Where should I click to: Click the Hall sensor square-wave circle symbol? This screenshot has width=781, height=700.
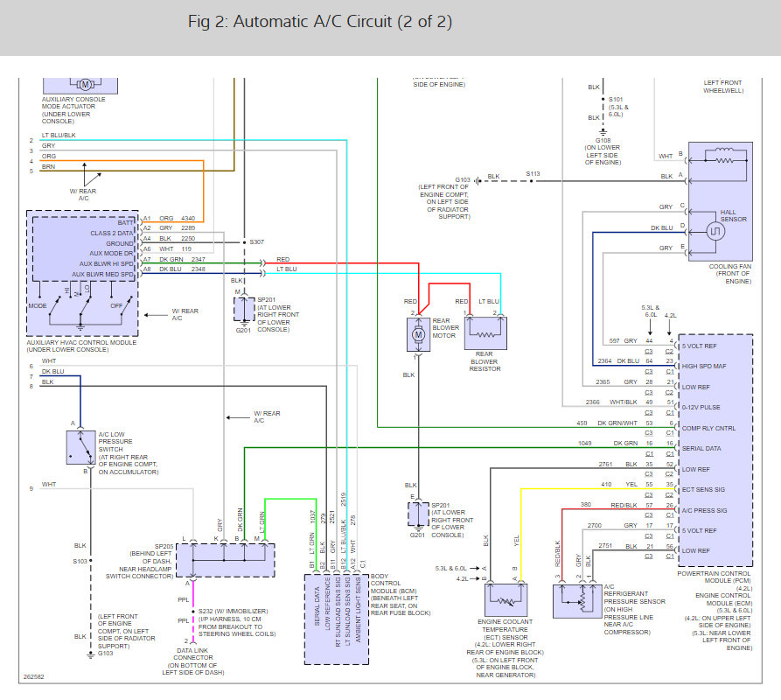click(x=715, y=231)
